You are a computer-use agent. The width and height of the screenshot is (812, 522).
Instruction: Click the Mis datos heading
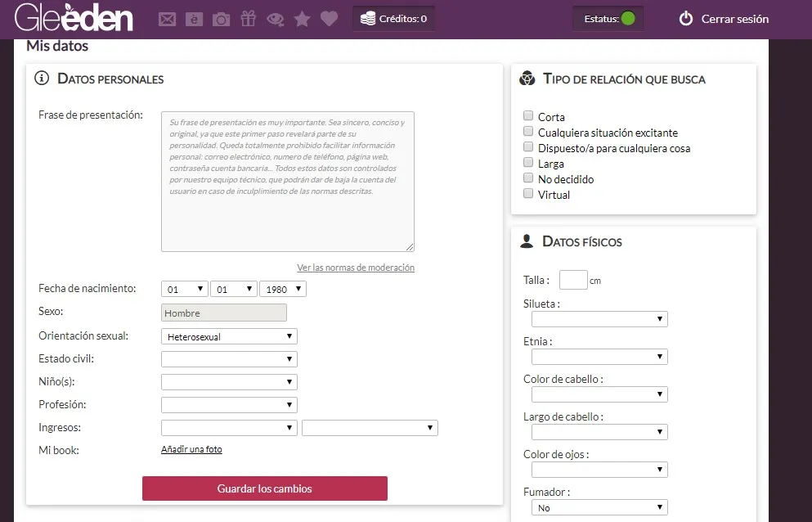click(57, 46)
